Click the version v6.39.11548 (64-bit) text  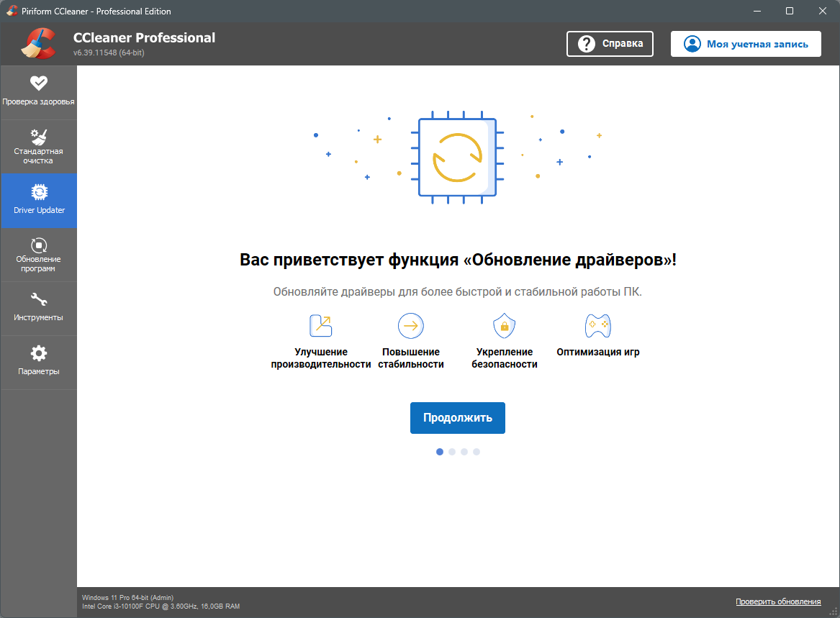(x=109, y=53)
